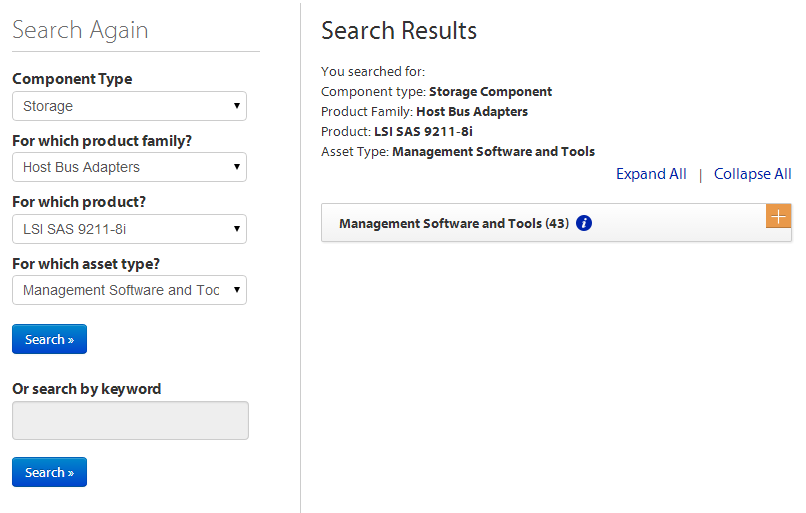Click 'Asset Type: Management Software and Tools' text
Screen dimensions: 806x513
click(458, 152)
